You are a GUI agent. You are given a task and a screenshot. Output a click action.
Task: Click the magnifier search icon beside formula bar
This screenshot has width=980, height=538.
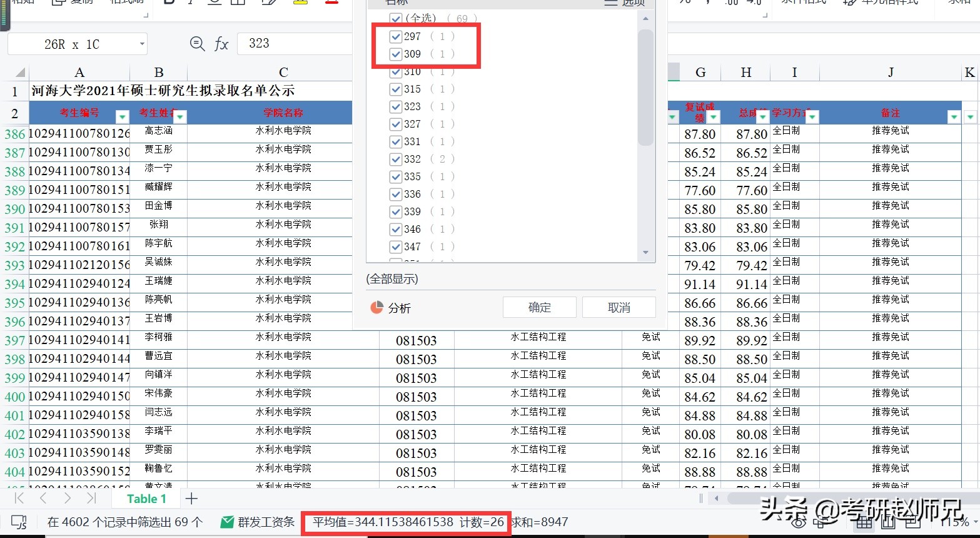(x=197, y=43)
